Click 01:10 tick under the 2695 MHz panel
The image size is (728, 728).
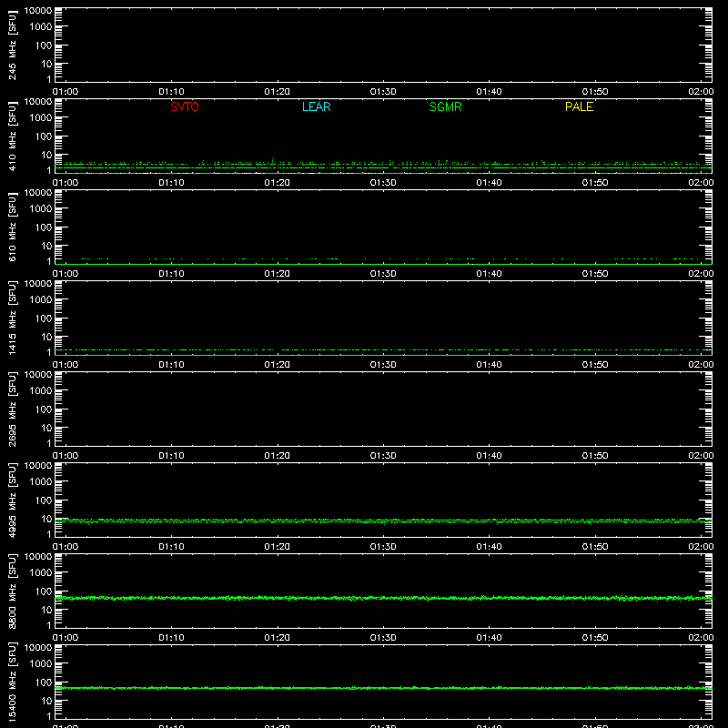point(171,456)
